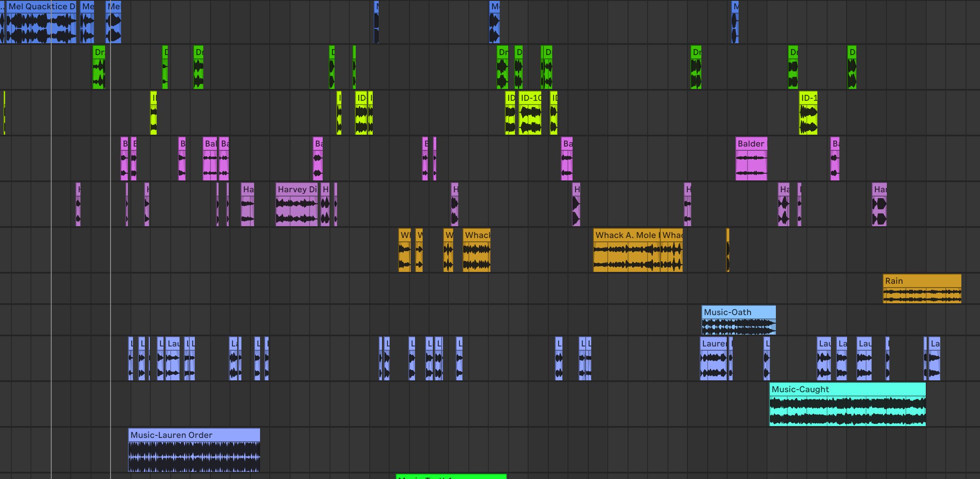Select the rightmost Har purple clip
The image size is (980, 479).
tap(879, 205)
